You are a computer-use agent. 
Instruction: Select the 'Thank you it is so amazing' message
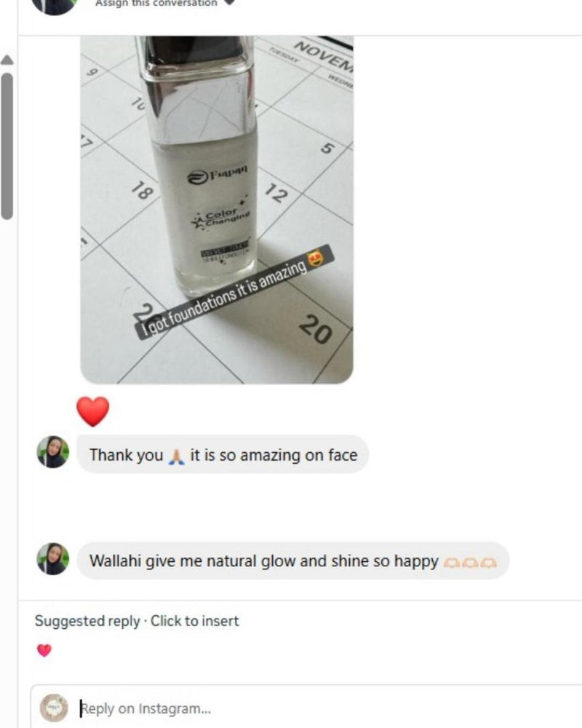click(x=223, y=454)
